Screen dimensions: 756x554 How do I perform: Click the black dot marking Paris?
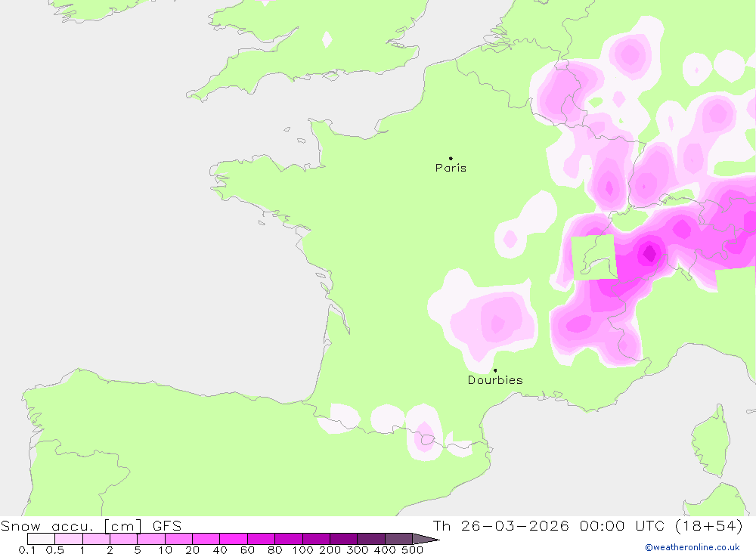coord(451,158)
